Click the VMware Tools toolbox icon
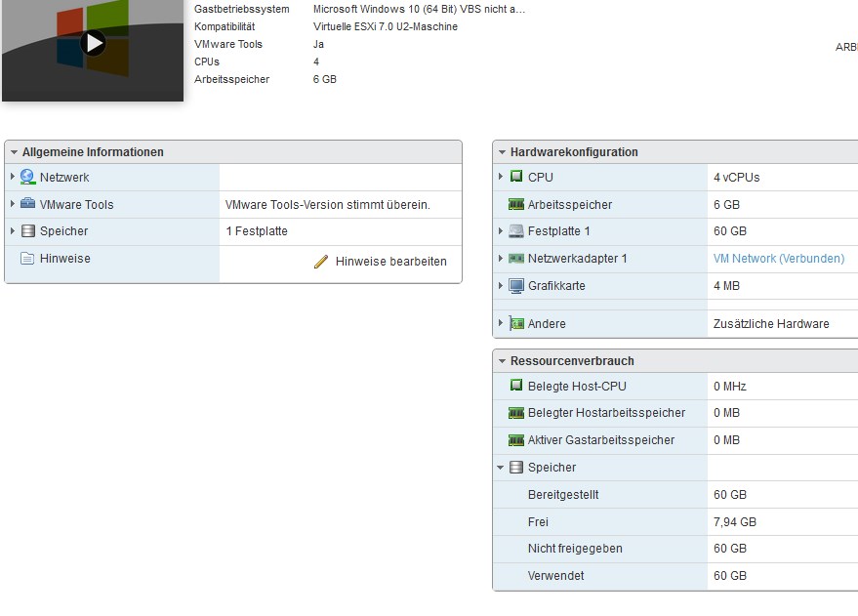 point(27,205)
